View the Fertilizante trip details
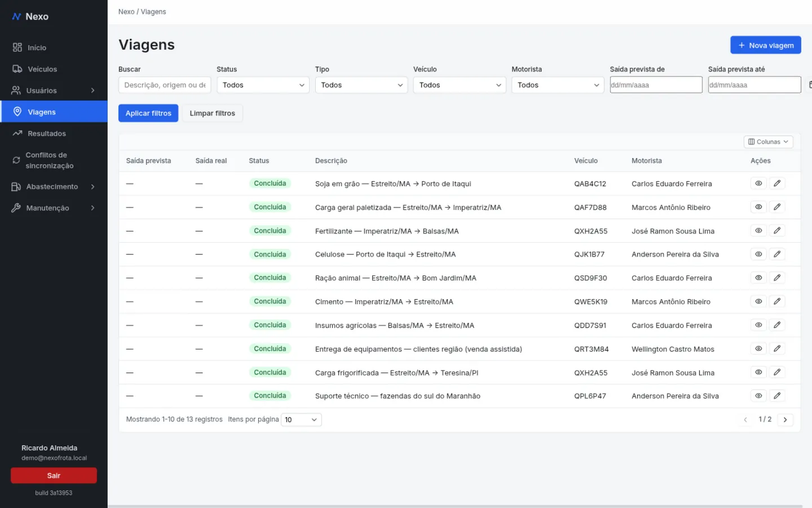The height and width of the screenshot is (508, 812). tap(758, 231)
